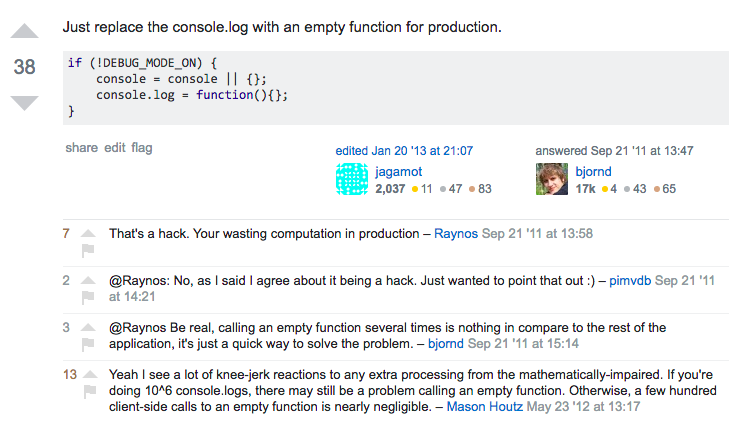
Task: Upvote Mason Houtz's comment with 13 votes
Action: point(90,374)
